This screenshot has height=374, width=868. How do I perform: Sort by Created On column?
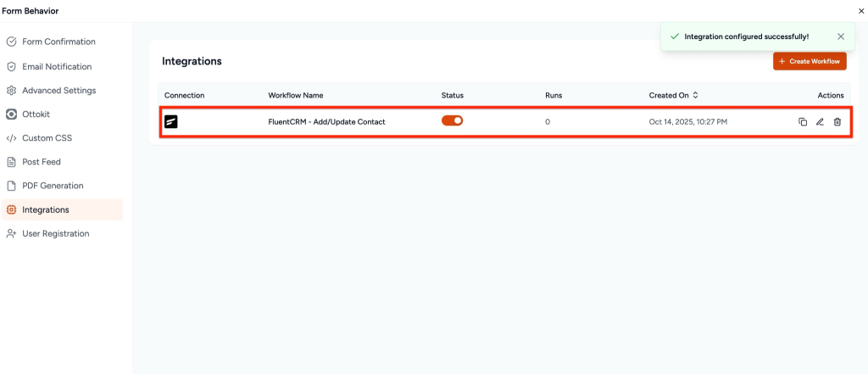pos(673,95)
